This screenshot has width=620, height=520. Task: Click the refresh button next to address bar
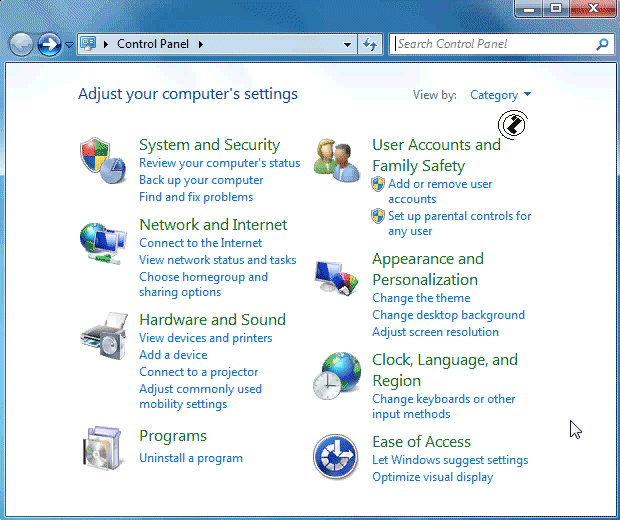[x=370, y=44]
